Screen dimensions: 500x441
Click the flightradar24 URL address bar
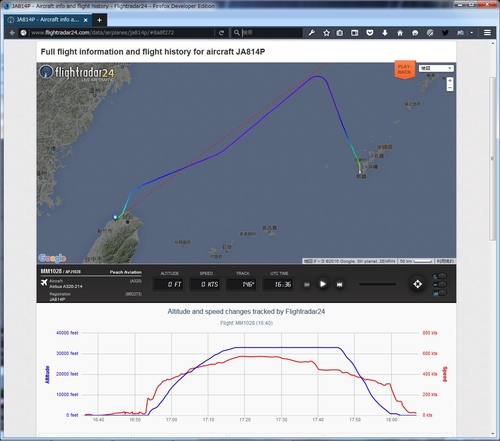tap(122, 33)
